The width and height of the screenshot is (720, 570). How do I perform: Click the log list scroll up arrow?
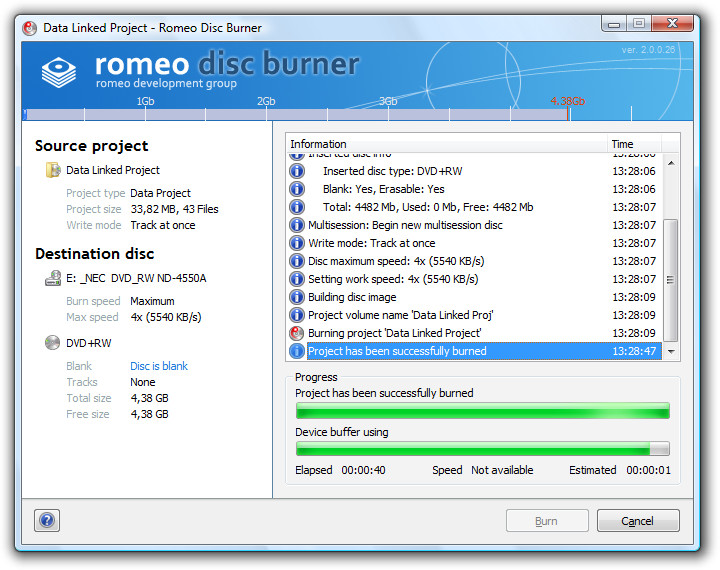671,163
